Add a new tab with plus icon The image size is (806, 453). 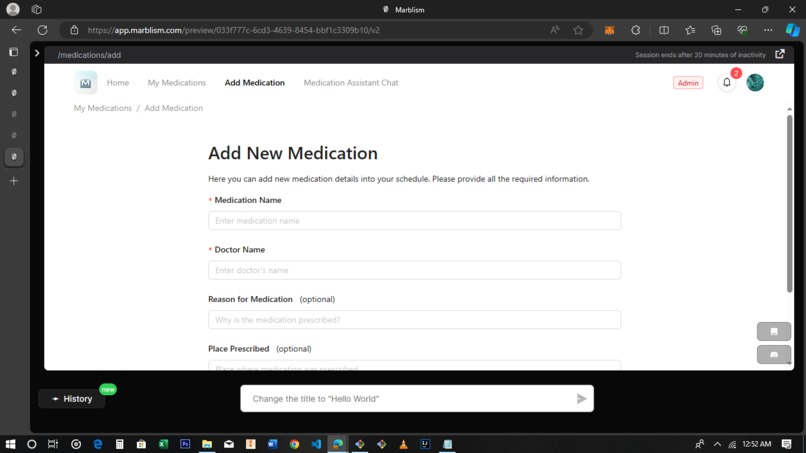click(x=14, y=181)
